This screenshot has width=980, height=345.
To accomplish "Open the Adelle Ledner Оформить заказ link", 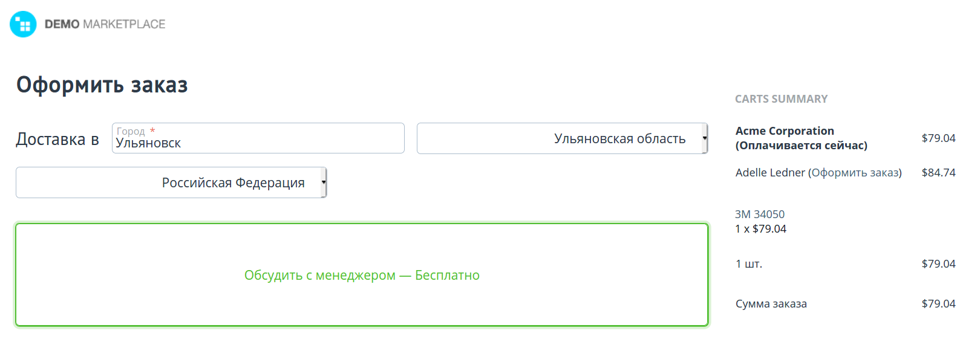I will [856, 173].
